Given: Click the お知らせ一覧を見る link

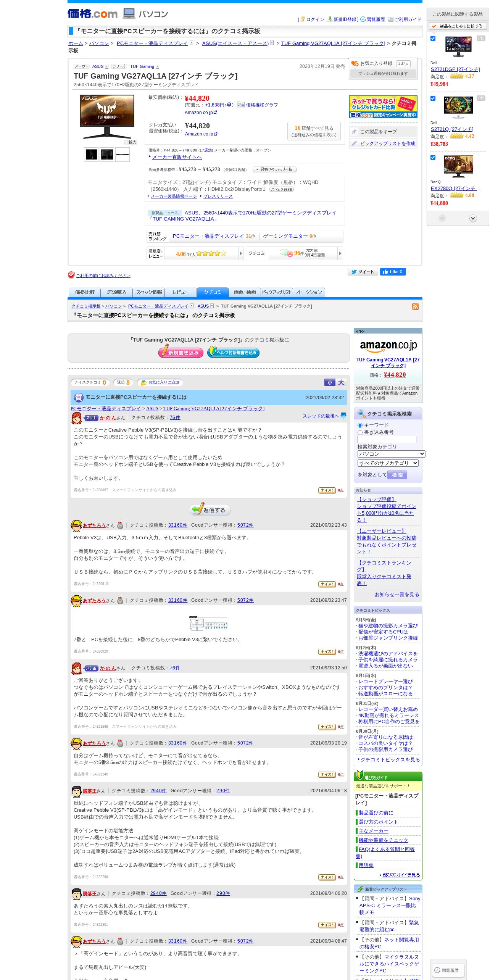Looking at the screenshot, I should click(397, 595).
